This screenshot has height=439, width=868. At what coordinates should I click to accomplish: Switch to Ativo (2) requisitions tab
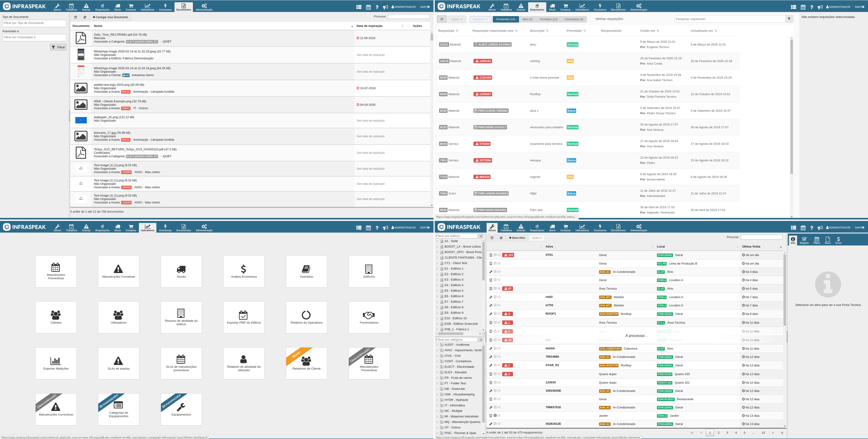click(x=527, y=19)
